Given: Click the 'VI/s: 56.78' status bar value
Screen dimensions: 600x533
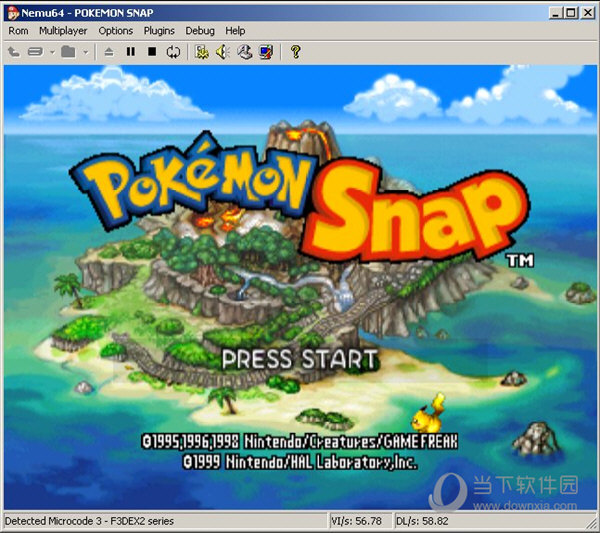Looking at the screenshot, I should coord(356,521).
